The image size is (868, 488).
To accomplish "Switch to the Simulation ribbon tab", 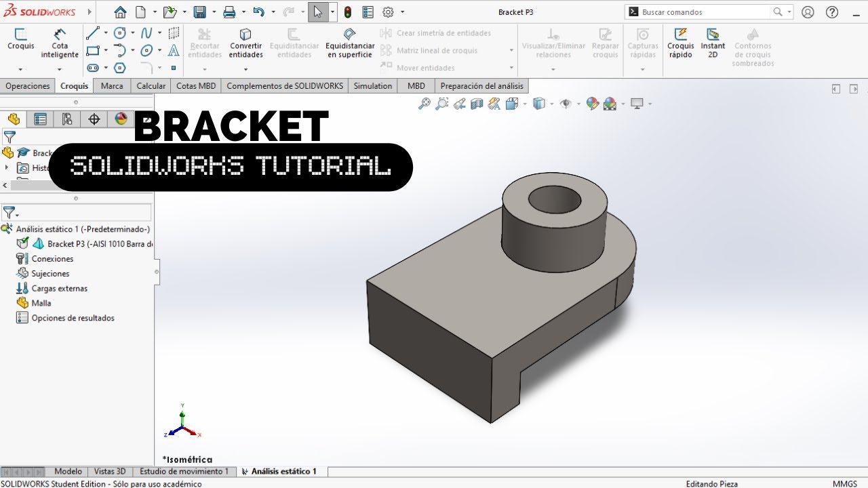I will 373,86.
